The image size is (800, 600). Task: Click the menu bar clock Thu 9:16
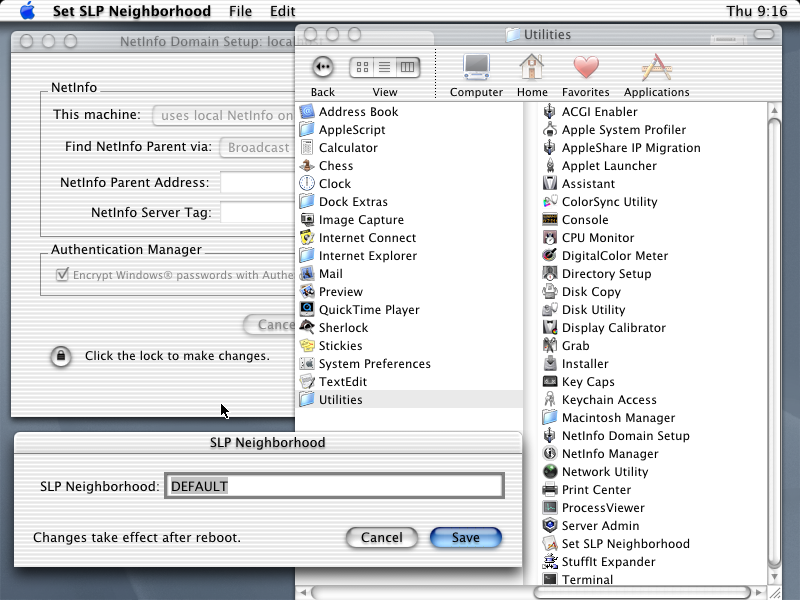[757, 11]
